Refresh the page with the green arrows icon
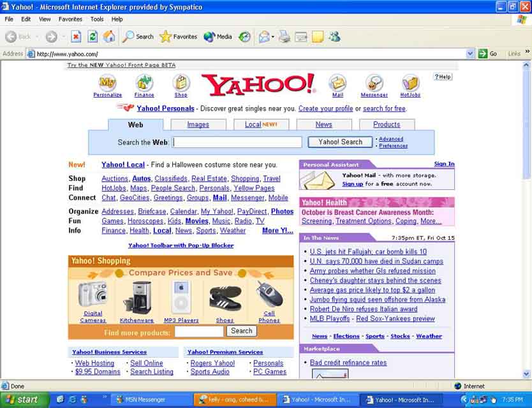 coord(92,36)
